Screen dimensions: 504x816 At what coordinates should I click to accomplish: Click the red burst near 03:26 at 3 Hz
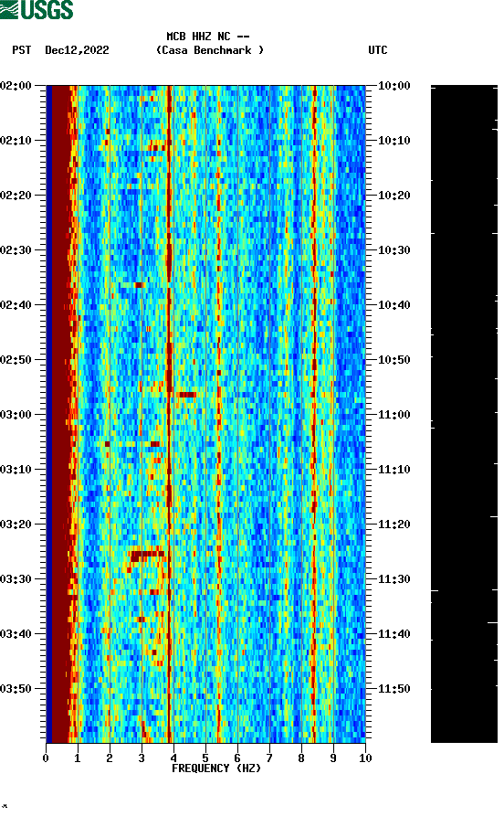pyautogui.click(x=147, y=556)
